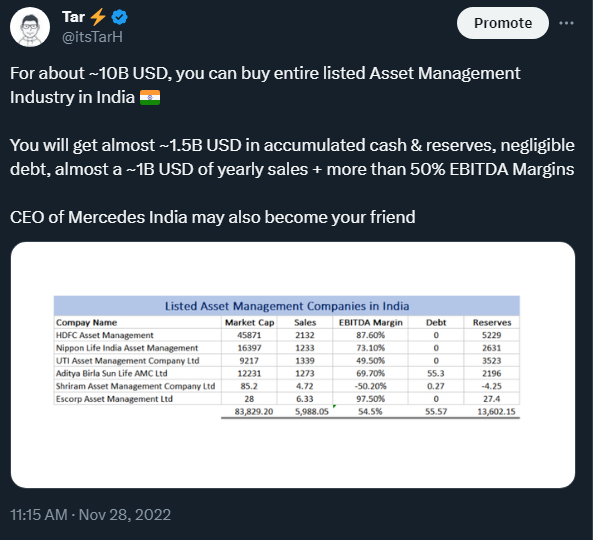Click the Market Cap column header
Viewport: 593px width, 540px height.
[x=249, y=323]
